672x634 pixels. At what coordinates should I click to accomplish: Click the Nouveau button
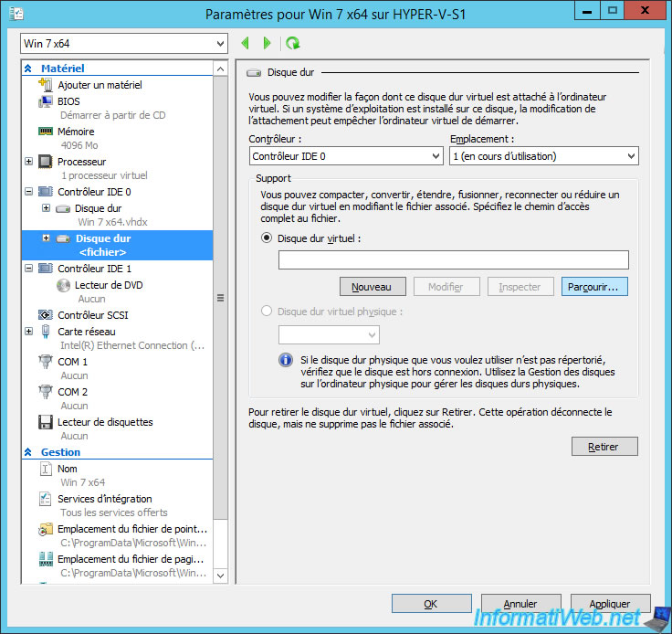(373, 286)
